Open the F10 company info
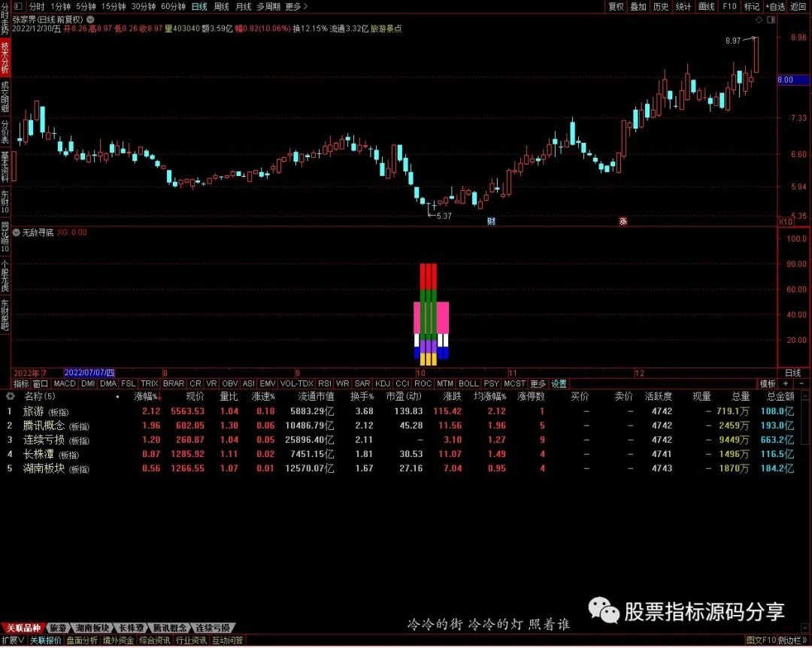Image resolution: width=812 pixels, height=648 pixels. click(x=729, y=7)
